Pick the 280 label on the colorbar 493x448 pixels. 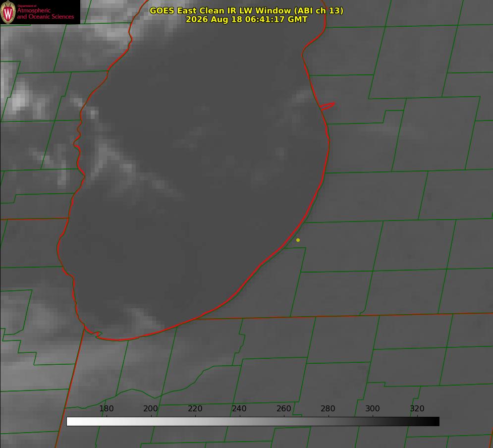[x=328, y=408]
